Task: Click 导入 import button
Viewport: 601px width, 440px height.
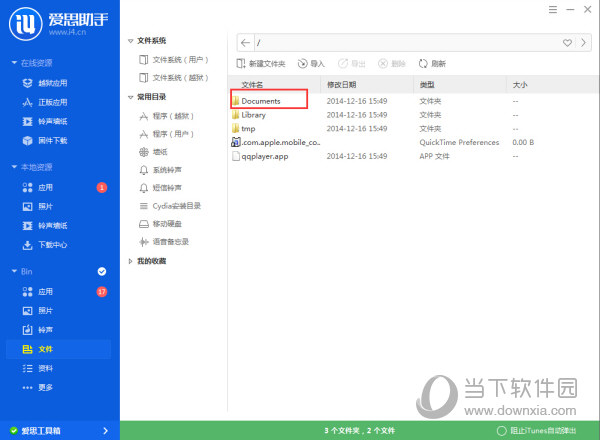Action: tap(311, 64)
